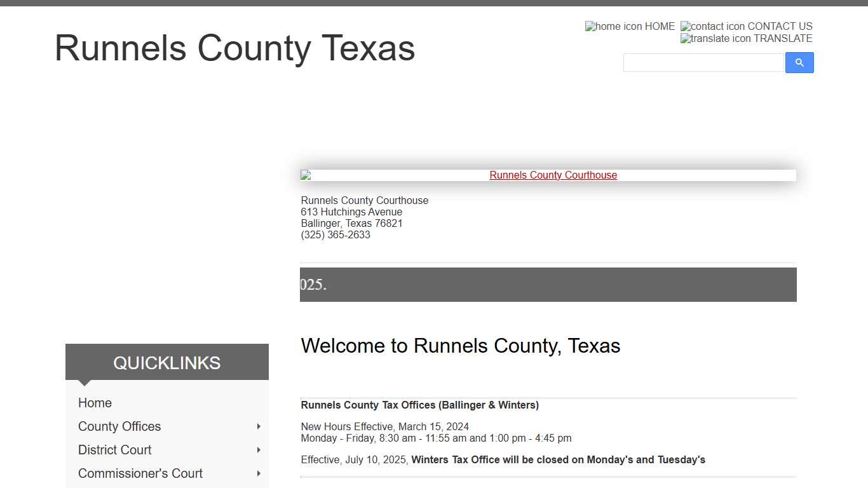
Task: Click the blue search magnifier button
Action: pyautogui.click(x=799, y=62)
